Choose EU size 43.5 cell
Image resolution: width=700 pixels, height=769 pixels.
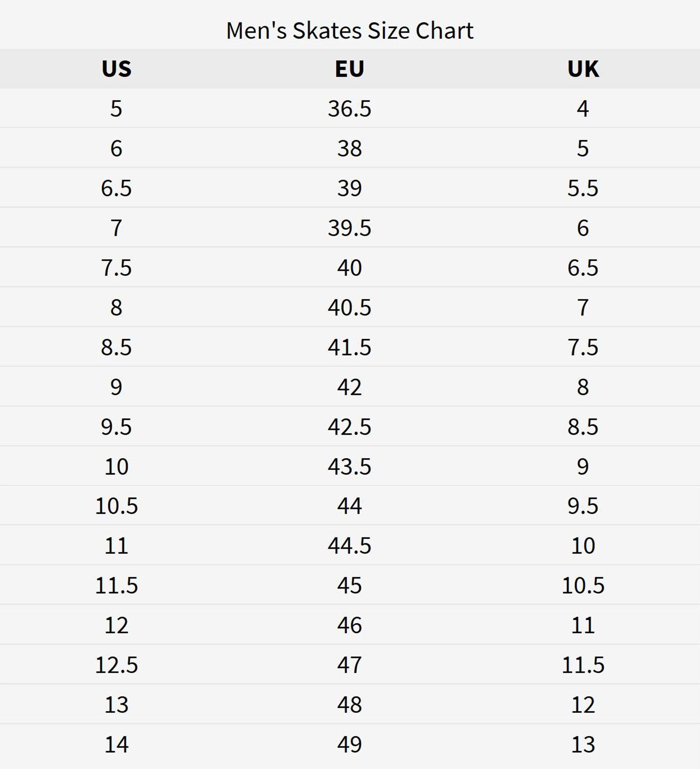tap(350, 466)
